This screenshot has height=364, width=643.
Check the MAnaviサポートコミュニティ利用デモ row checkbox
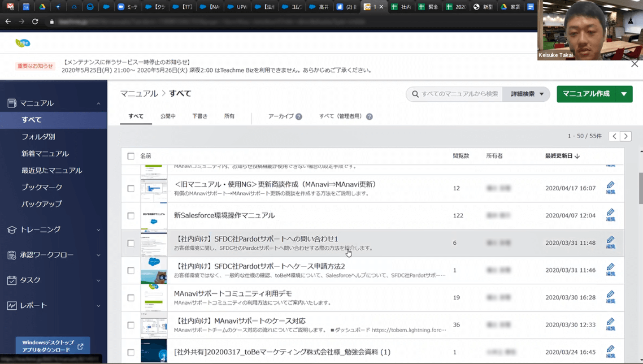[131, 298]
